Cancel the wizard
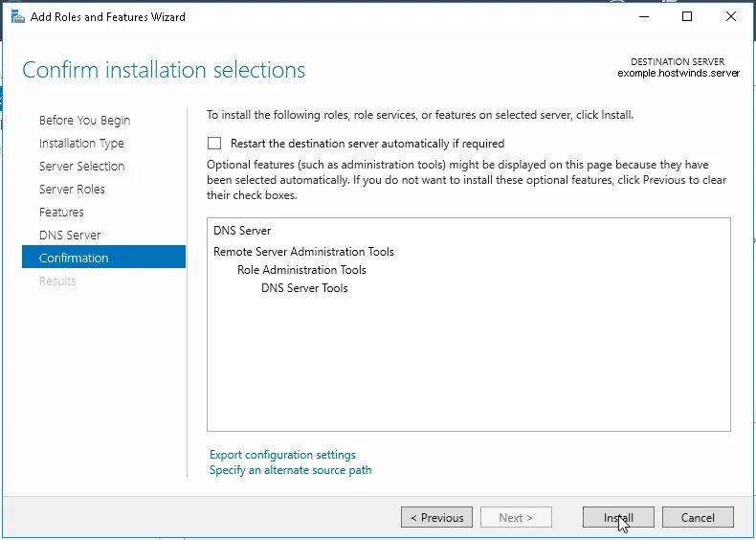Image resolution: width=756 pixels, height=540 pixels. pos(698,517)
